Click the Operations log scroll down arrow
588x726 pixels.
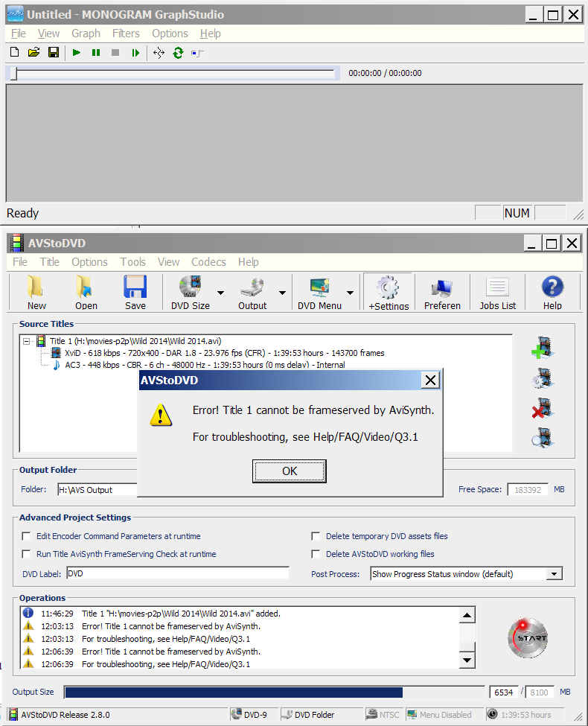467,660
